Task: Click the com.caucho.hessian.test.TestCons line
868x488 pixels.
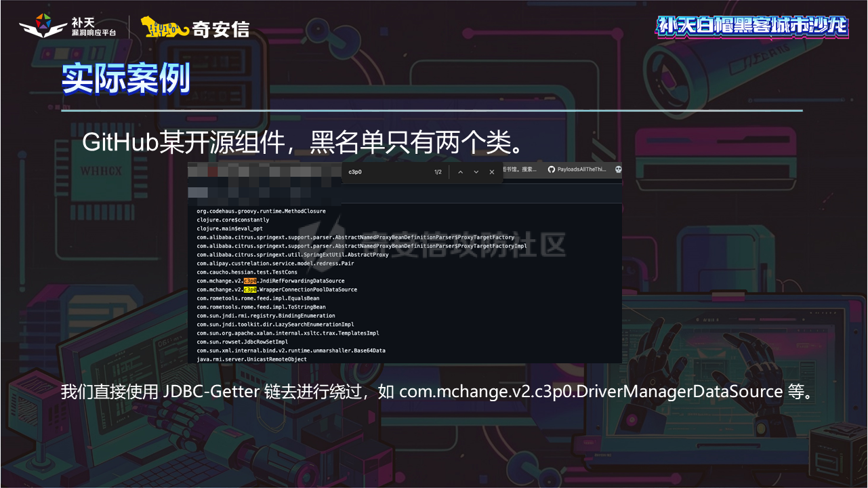Action: 247,272
